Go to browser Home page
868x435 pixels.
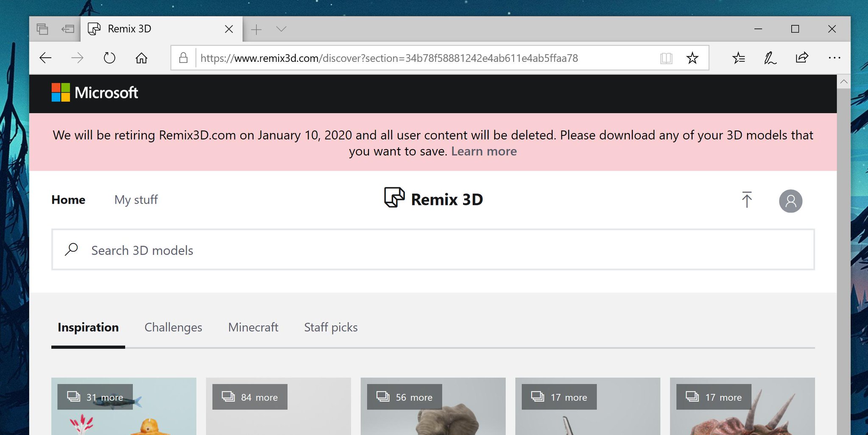pyautogui.click(x=141, y=58)
